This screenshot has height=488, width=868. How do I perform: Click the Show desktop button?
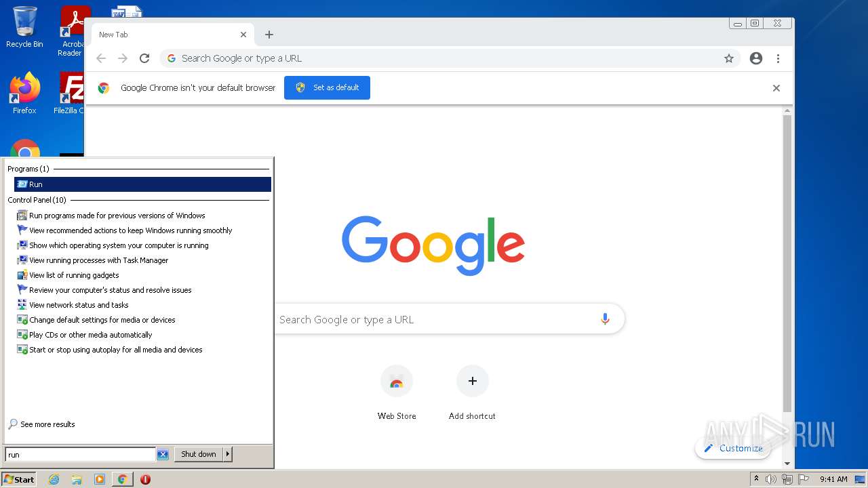coord(861,479)
